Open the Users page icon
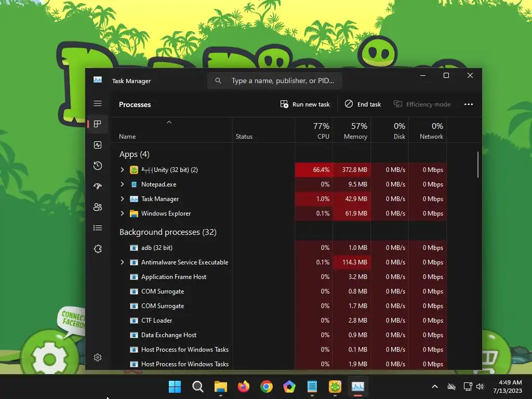This screenshot has height=399, width=532. [x=98, y=207]
